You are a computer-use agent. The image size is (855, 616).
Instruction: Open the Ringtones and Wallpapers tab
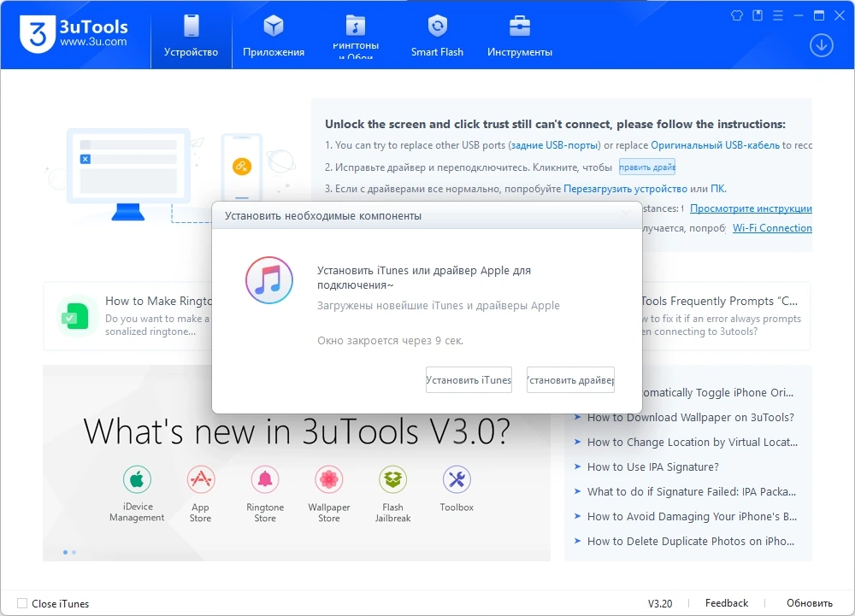click(356, 36)
